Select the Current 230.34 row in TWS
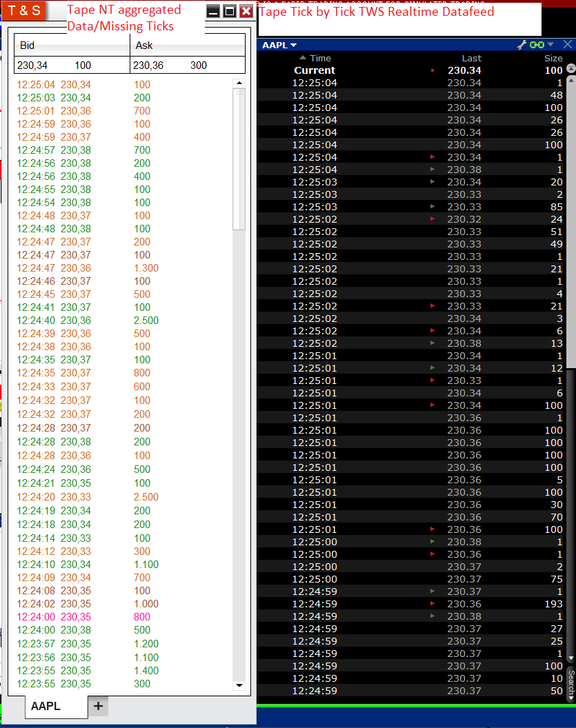576x728 pixels. coord(412,70)
